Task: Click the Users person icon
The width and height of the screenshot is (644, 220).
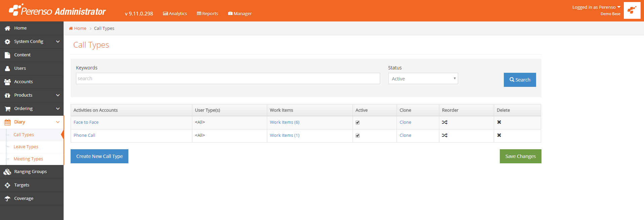Action: (x=7, y=69)
